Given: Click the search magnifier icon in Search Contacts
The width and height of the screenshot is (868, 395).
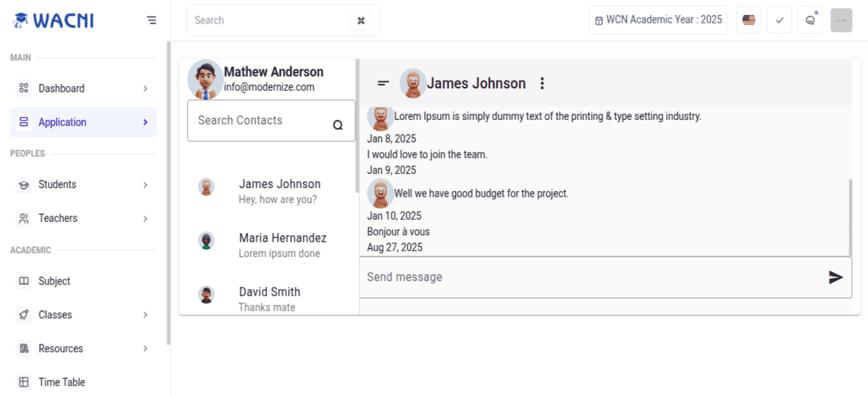Looking at the screenshot, I should tap(338, 125).
